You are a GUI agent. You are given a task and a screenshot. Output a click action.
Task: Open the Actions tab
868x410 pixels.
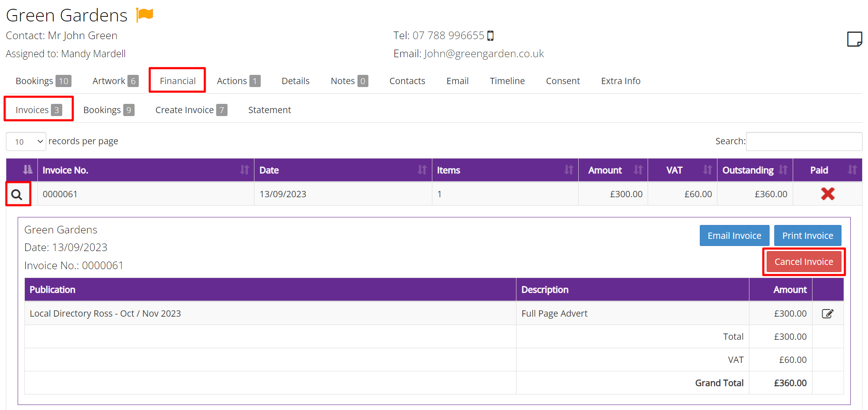[x=238, y=81]
